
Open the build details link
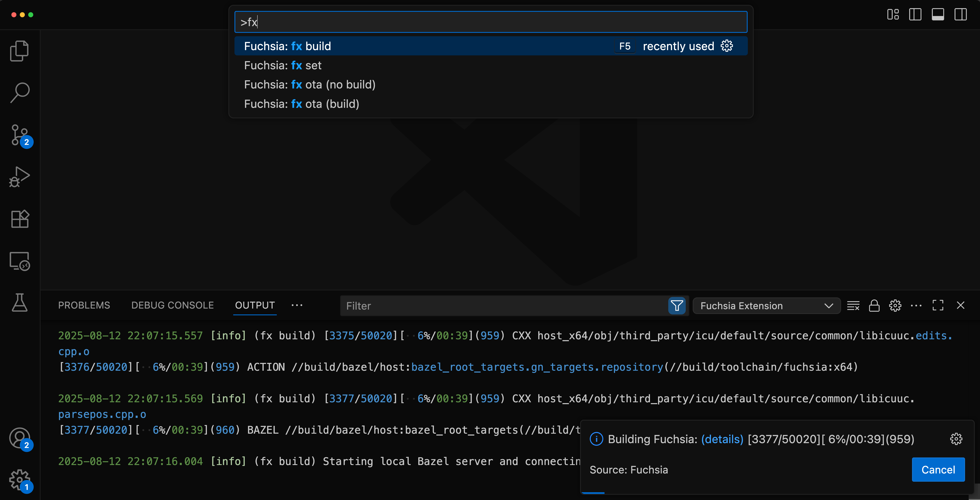(x=722, y=439)
